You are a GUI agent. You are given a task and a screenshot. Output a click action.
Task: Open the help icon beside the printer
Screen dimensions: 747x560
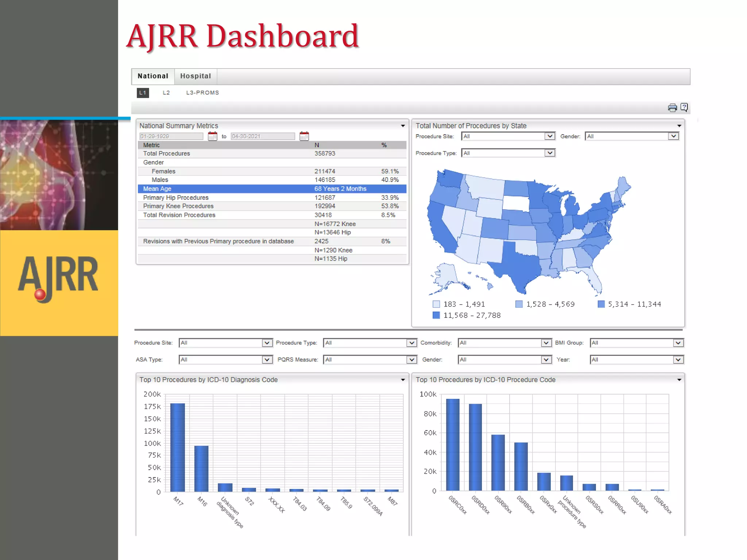684,107
